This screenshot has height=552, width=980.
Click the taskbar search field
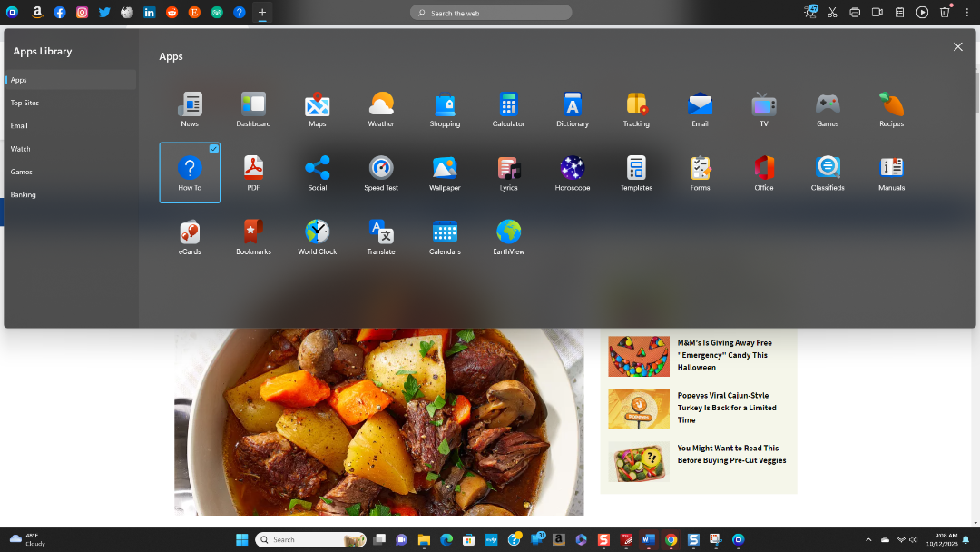(309, 539)
